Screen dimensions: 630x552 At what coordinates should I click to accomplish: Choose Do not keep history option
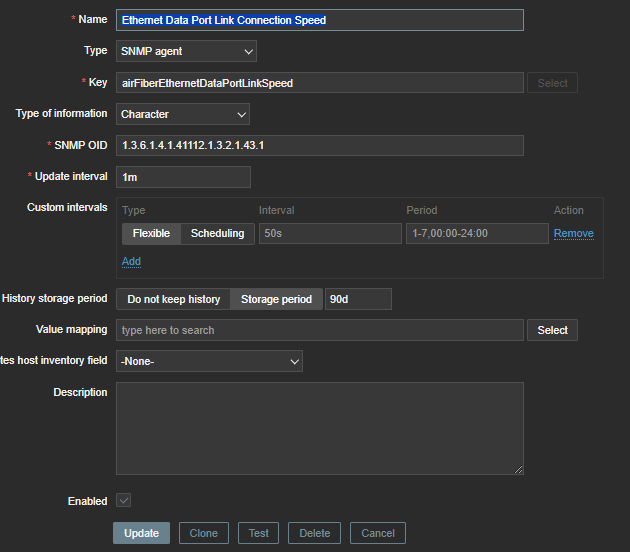tap(173, 299)
